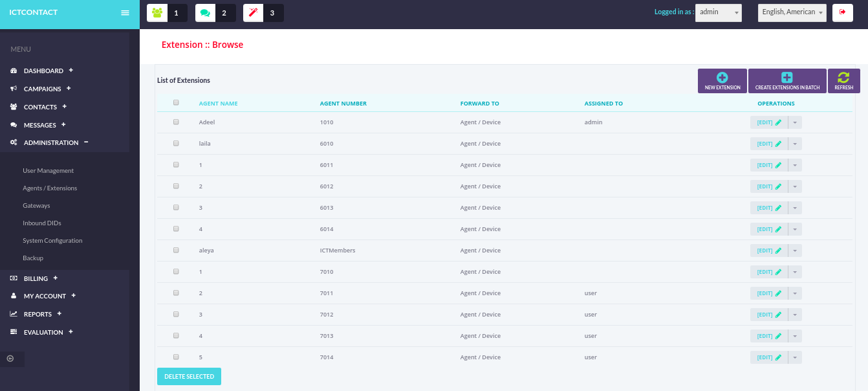Open Backup submenu item
The image size is (868, 391).
(x=33, y=258)
